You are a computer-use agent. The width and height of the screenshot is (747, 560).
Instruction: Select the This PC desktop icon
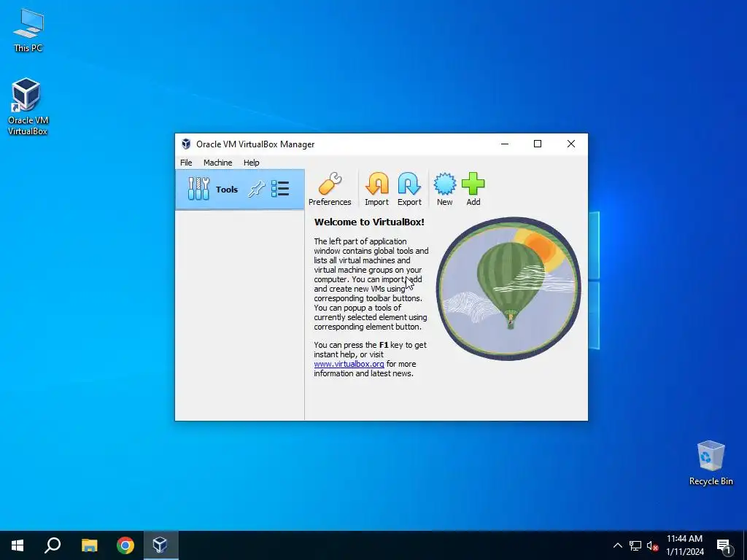click(x=28, y=31)
